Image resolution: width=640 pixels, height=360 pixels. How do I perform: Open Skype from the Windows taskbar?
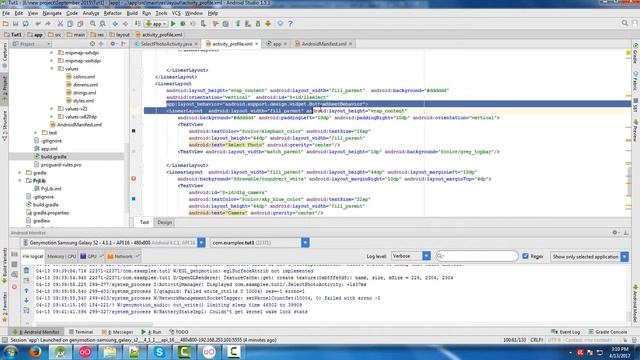[x=159, y=352]
